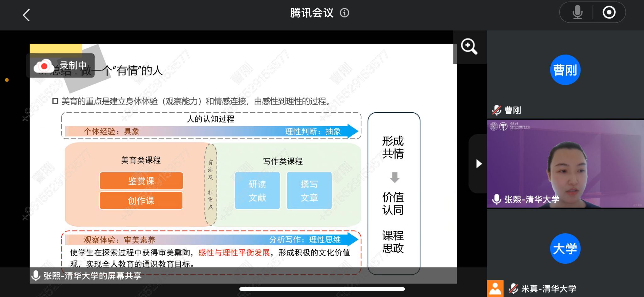
Task: Click the 腾讯会议 title text
Action: [x=311, y=13]
